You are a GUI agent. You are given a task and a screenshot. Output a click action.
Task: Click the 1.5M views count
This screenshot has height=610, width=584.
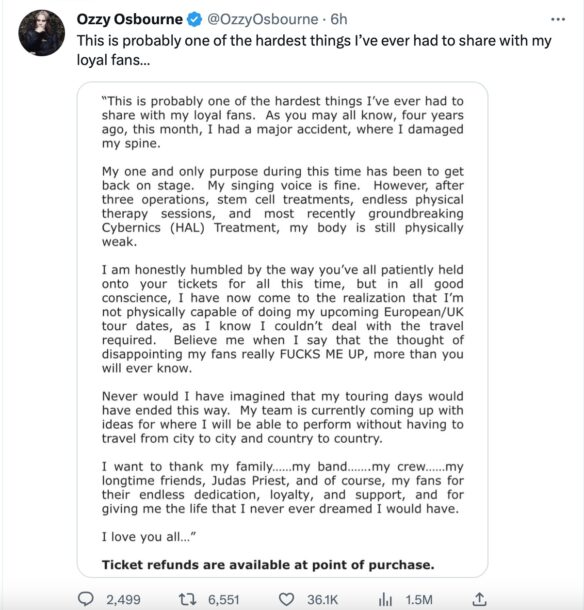click(419, 599)
